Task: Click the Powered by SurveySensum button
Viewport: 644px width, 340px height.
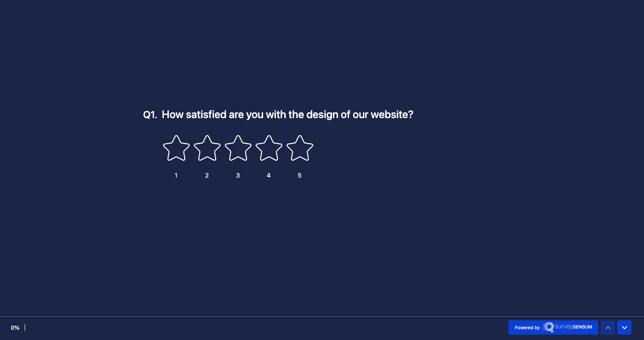Action: point(554,327)
